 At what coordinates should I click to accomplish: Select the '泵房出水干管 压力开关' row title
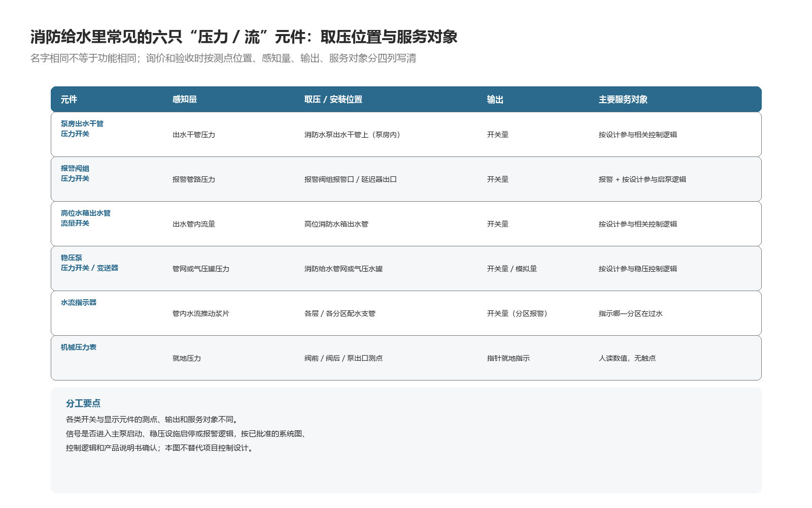click(82, 129)
